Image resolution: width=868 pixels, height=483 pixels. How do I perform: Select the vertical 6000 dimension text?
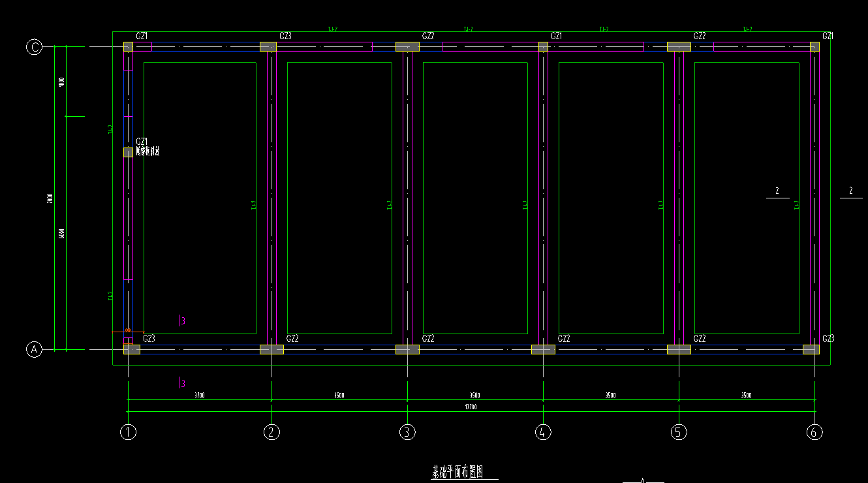point(61,233)
